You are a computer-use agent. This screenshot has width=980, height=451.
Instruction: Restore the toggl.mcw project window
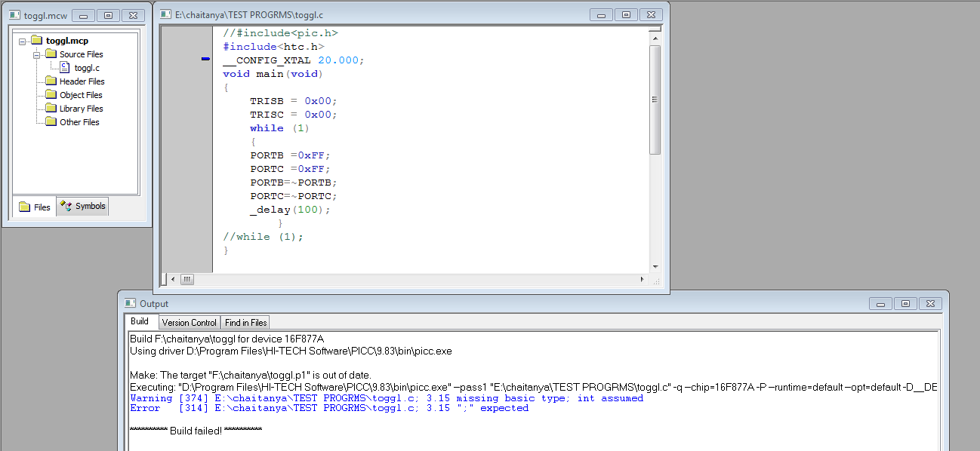click(x=108, y=15)
